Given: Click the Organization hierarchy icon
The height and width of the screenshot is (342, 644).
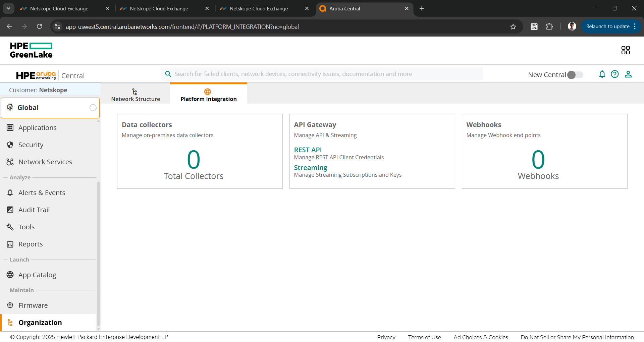Looking at the screenshot, I should (x=10, y=323).
